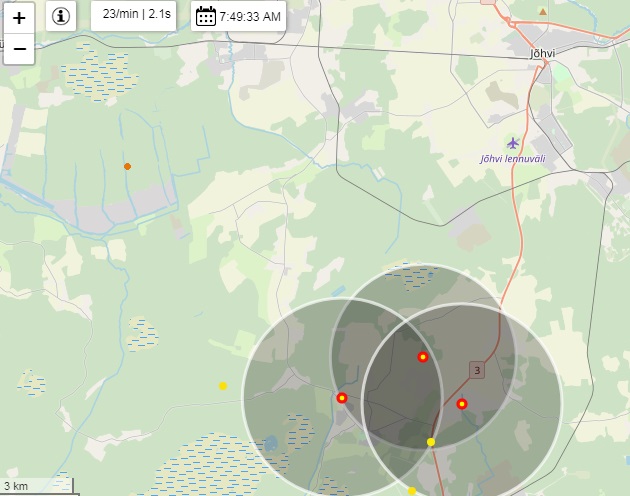Click the brown peak triangle near Jõhvi

click(543, 12)
